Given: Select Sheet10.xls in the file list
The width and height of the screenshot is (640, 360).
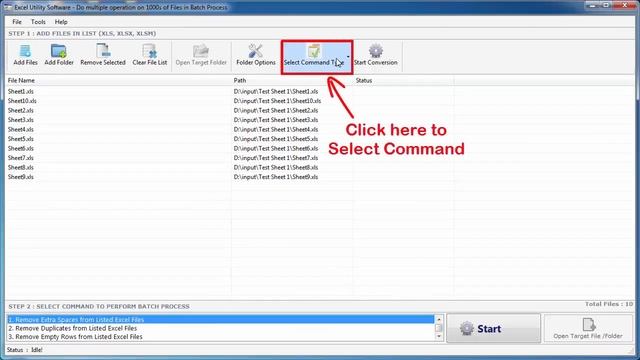Looking at the screenshot, I should click(22, 101).
